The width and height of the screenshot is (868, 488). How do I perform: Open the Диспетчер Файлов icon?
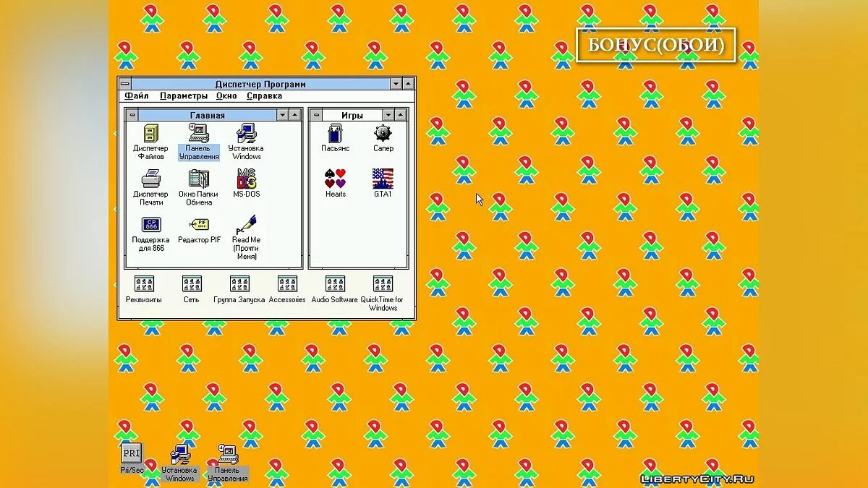click(150, 134)
